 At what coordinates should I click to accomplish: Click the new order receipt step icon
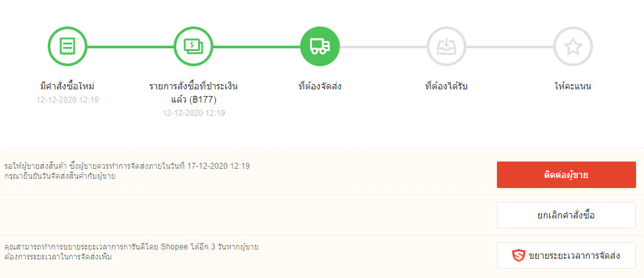(x=67, y=46)
